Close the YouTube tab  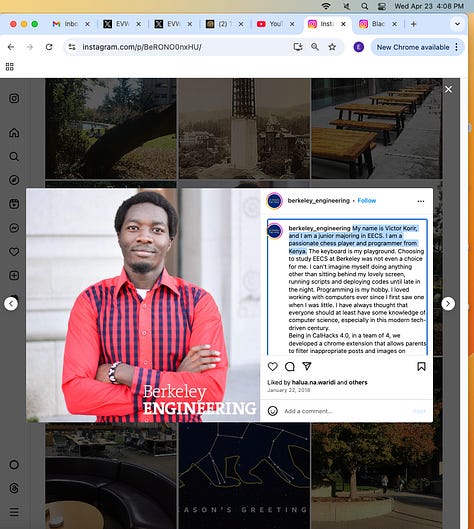coord(292,24)
